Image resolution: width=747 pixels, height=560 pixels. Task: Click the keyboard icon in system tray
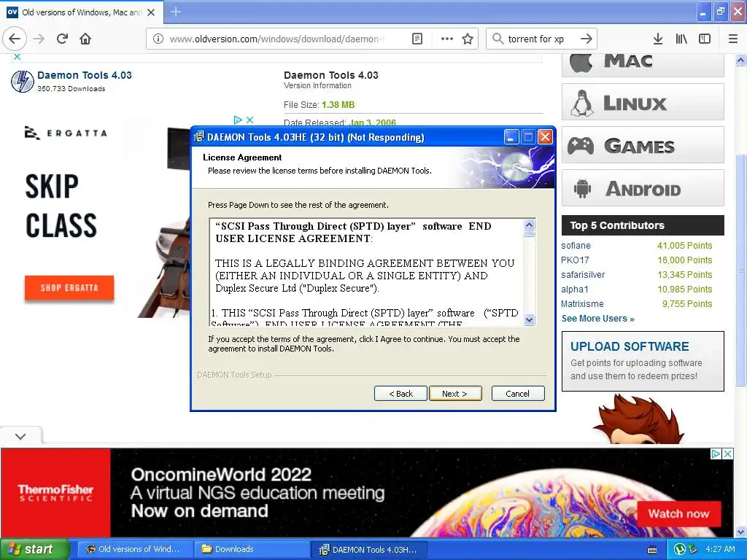(653, 550)
